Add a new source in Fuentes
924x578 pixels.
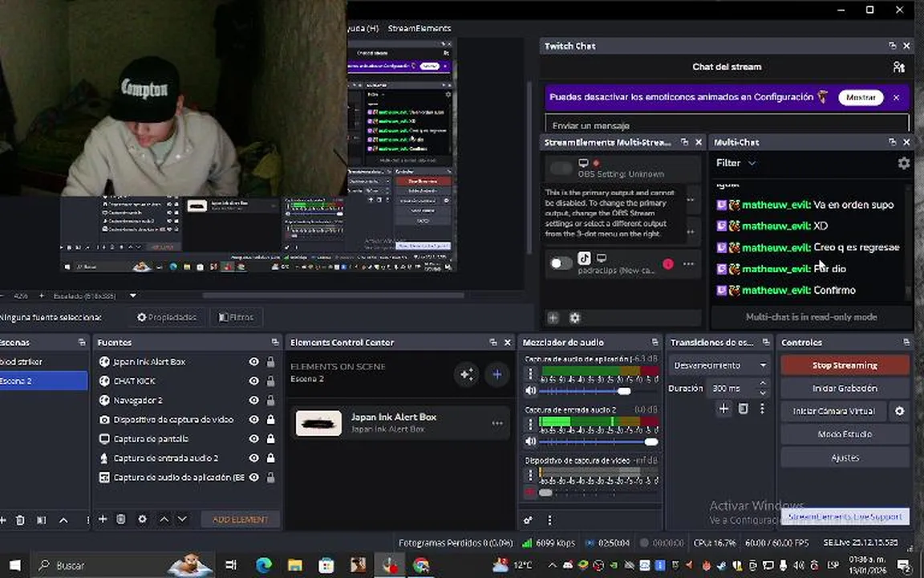coord(103,519)
